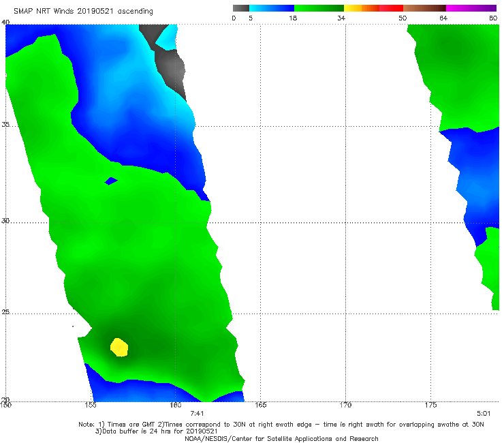Click the latitude label '25'
The height and width of the screenshot is (443, 504).
[x=5, y=312]
